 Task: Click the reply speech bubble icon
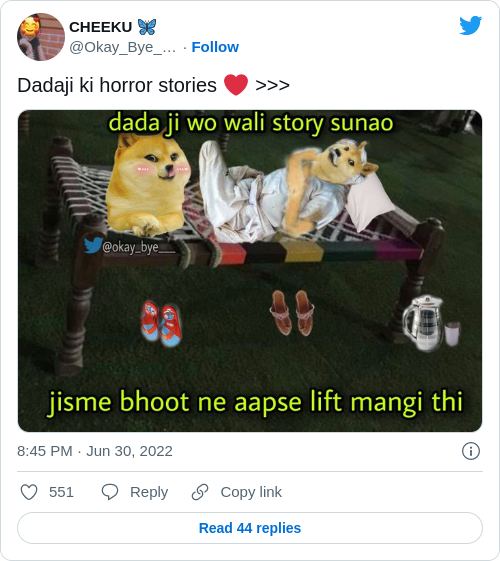[x=110, y=492]
